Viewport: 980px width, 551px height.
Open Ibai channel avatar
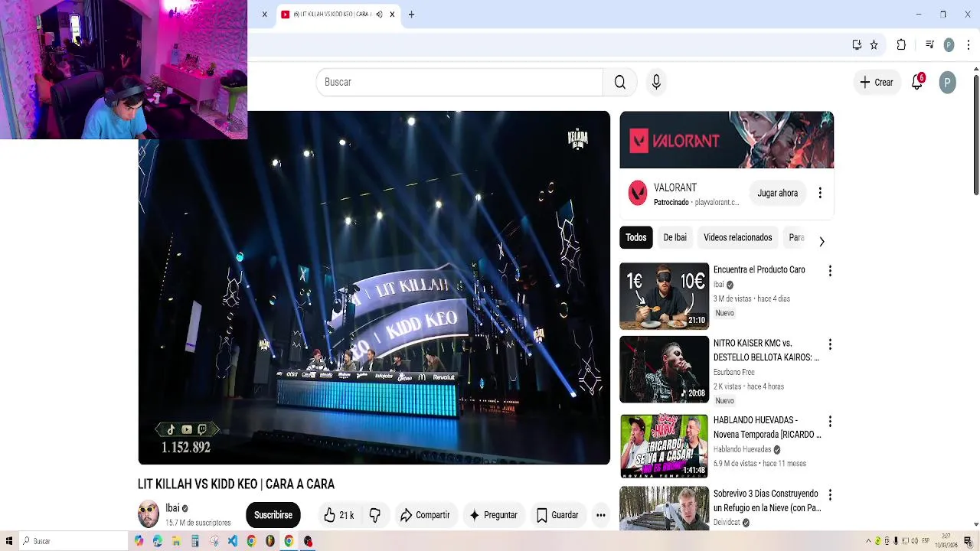(149, 514)
